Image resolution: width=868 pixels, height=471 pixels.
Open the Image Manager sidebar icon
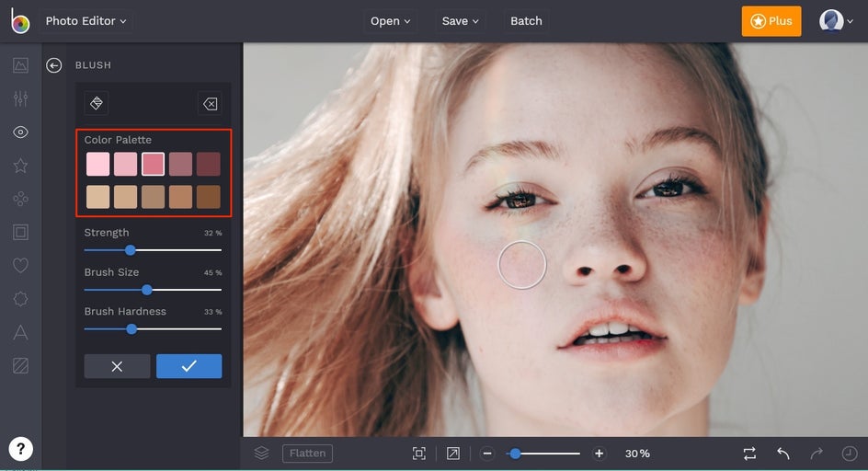click(20, 65)
